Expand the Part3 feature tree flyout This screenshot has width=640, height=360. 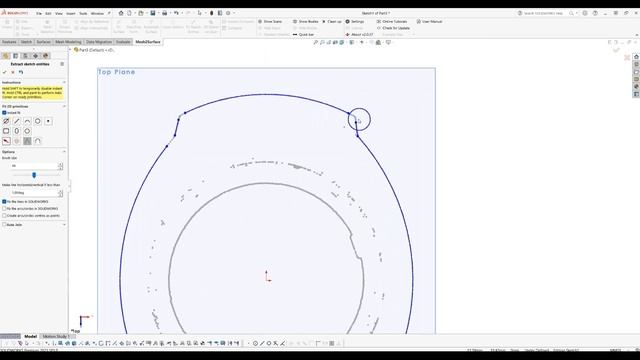71,50
